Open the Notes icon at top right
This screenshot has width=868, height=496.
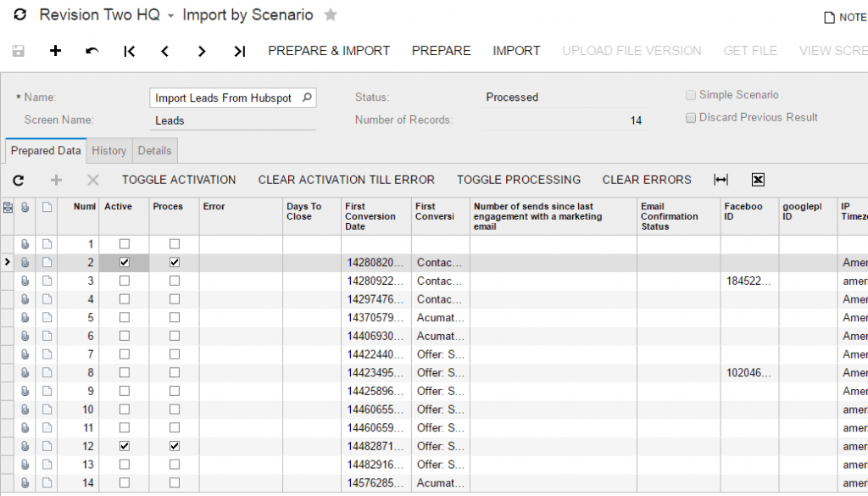click(x=829, y=18)
